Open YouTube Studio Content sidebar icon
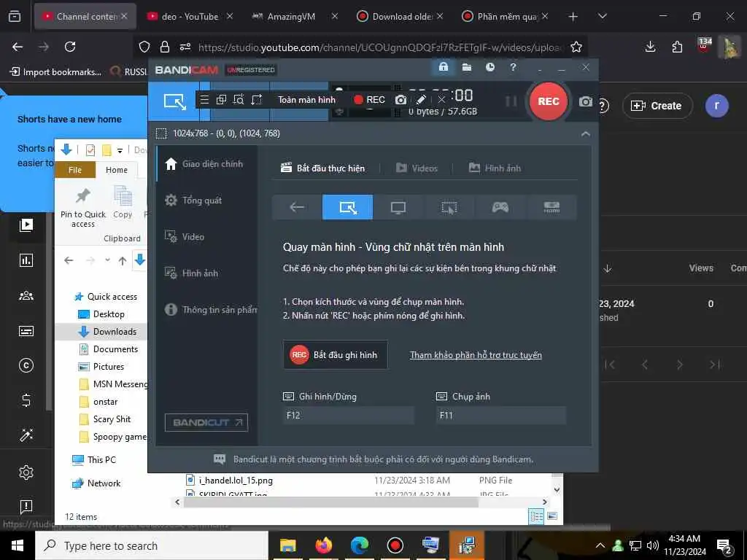The image size is (747, 560). pyautogui.click(x=26, y=225)
